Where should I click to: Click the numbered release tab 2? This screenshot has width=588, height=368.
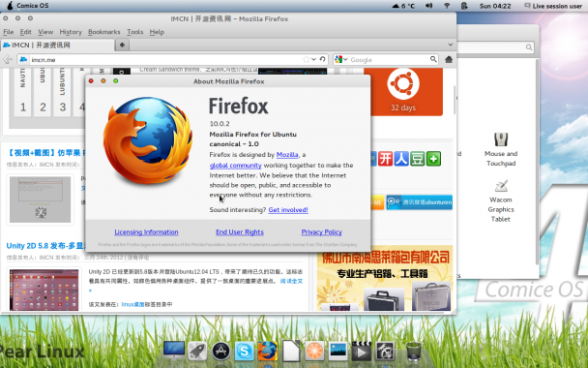[x=43, y=92]
